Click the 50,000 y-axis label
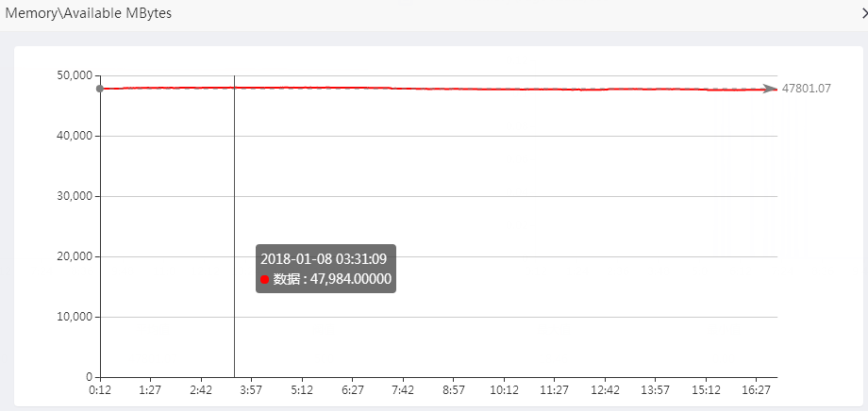Viewport: 868px width, 411px height. coord(75,75)
